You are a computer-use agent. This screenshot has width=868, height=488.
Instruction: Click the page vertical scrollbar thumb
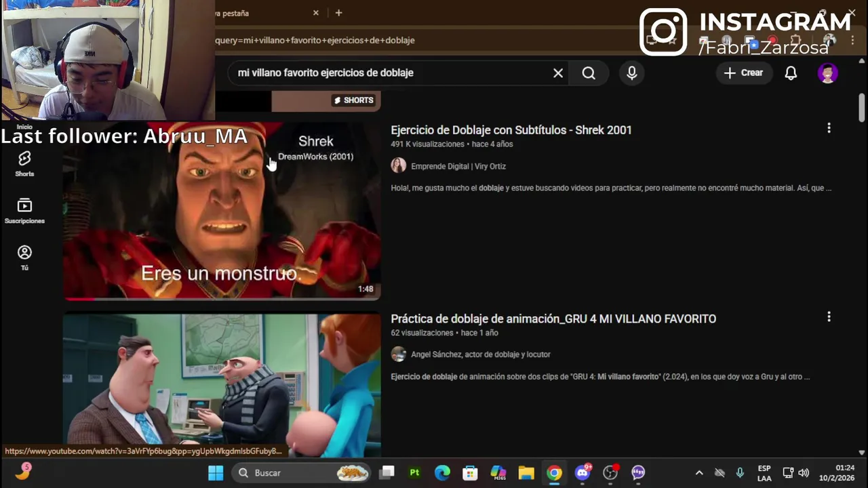pyautogui.click(x=862, y=108)
